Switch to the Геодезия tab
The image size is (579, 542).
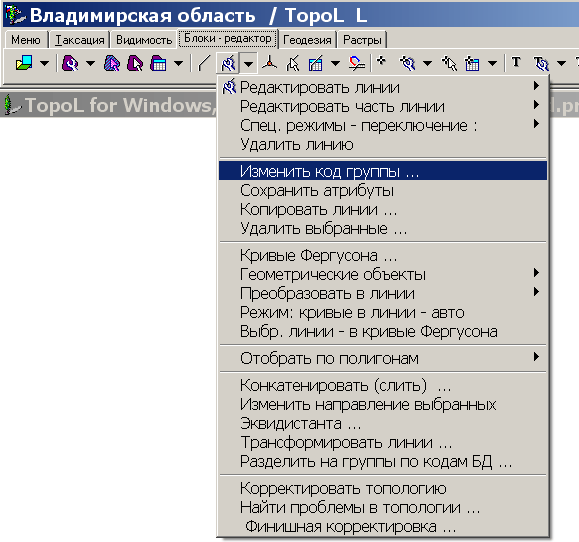(307, 40)
